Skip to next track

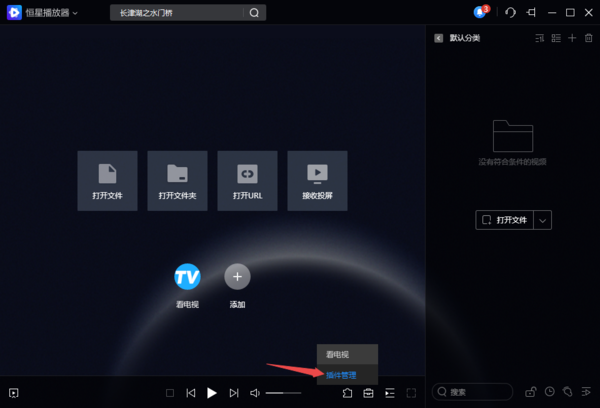click(234, 393)
